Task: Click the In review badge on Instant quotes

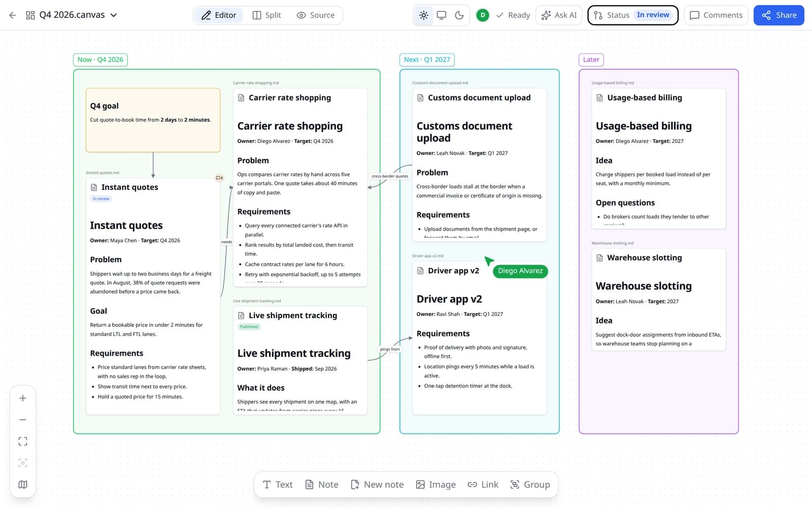Action: [101, 199]
